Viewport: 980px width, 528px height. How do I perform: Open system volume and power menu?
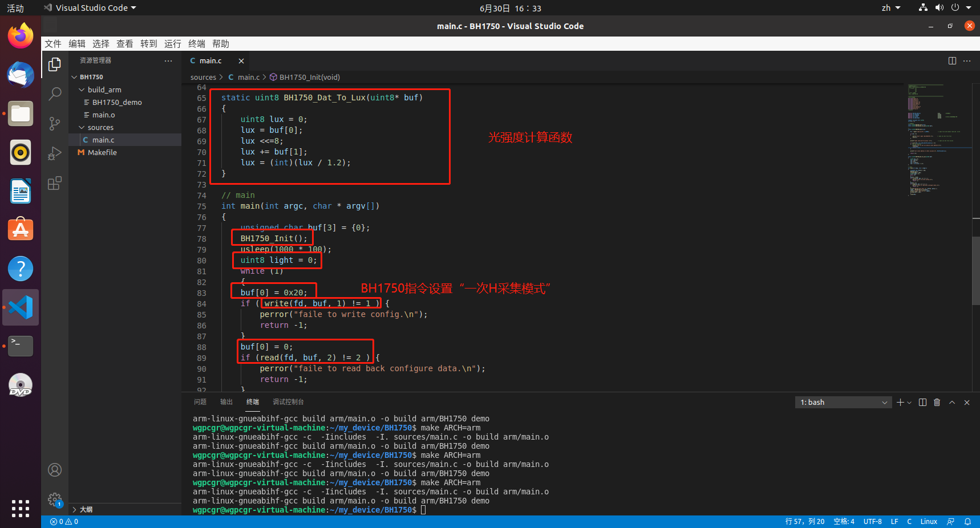(x=945, y=8)
